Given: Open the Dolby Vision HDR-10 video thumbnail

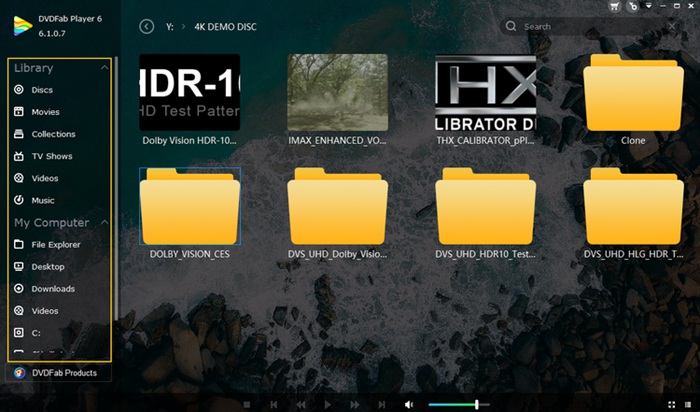Looking at the screenshot, I should click(x=190, y=92).
